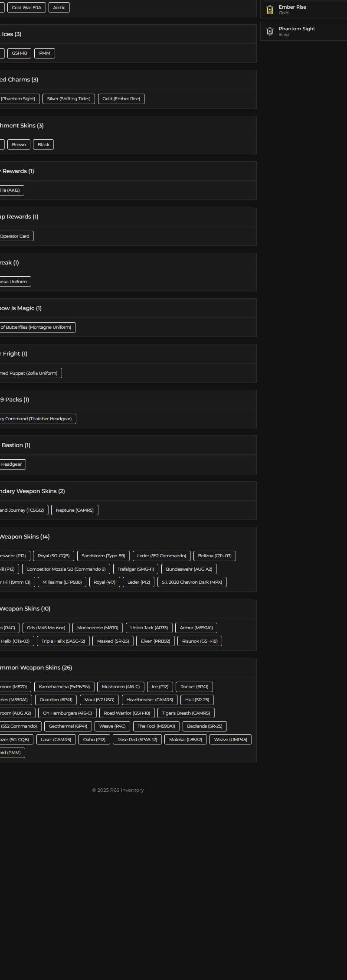Click S.I. 2020 Chevron Dark (MPX) tag
347x980 pixels.
pos(192,582)
